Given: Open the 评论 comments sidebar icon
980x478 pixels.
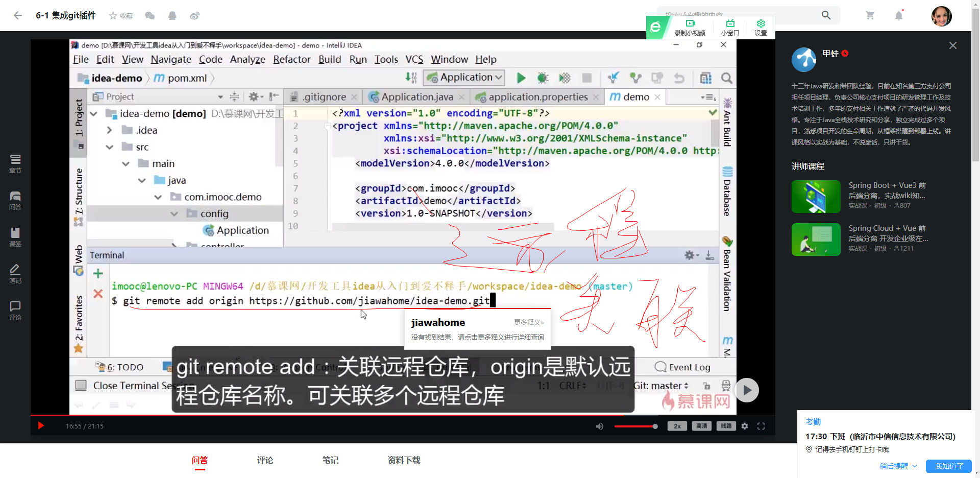Looking at the screenshot, I should click(x=15, y=310).
